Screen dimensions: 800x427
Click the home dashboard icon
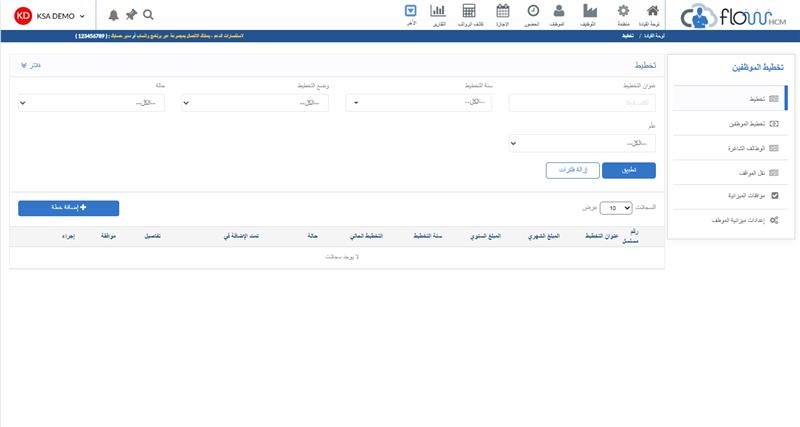click(654, 11)
